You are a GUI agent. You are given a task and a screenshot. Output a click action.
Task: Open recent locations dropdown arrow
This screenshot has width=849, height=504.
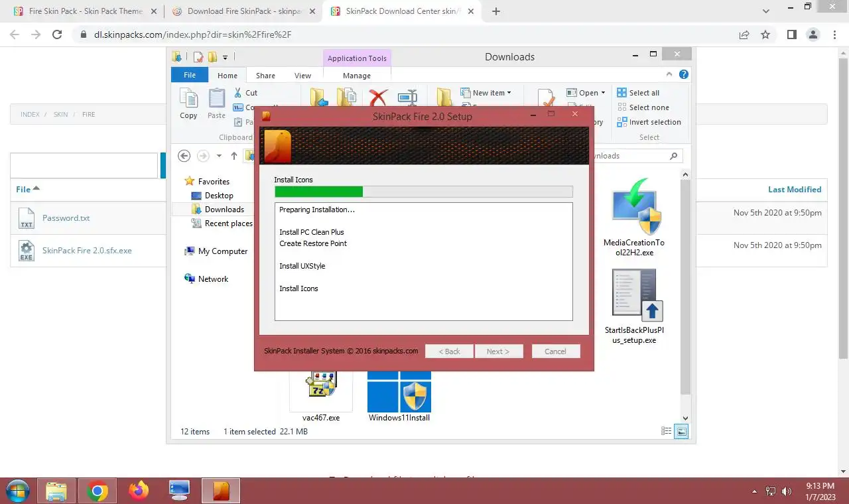[x=219, y=156]
